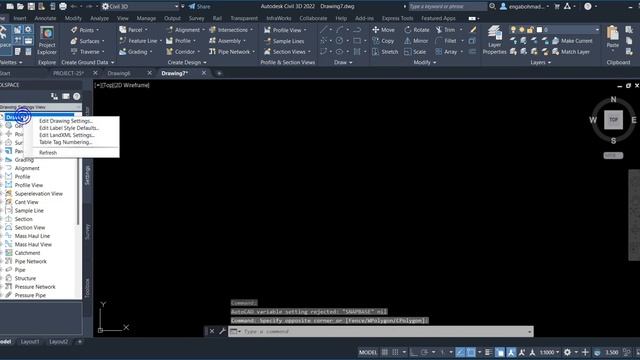Select Catchment in settings tree
Viewport: 640px width, 360px height.
click(x=27, y=253)
